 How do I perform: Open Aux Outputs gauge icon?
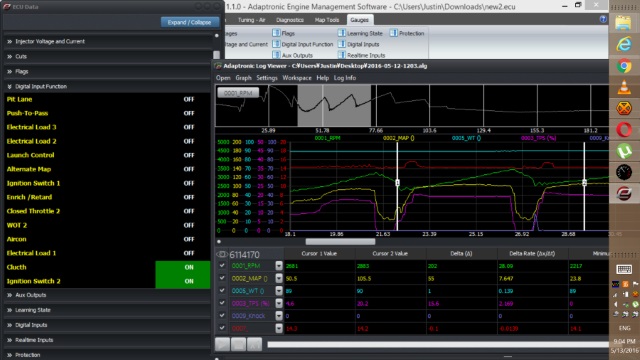pos(276,55)
